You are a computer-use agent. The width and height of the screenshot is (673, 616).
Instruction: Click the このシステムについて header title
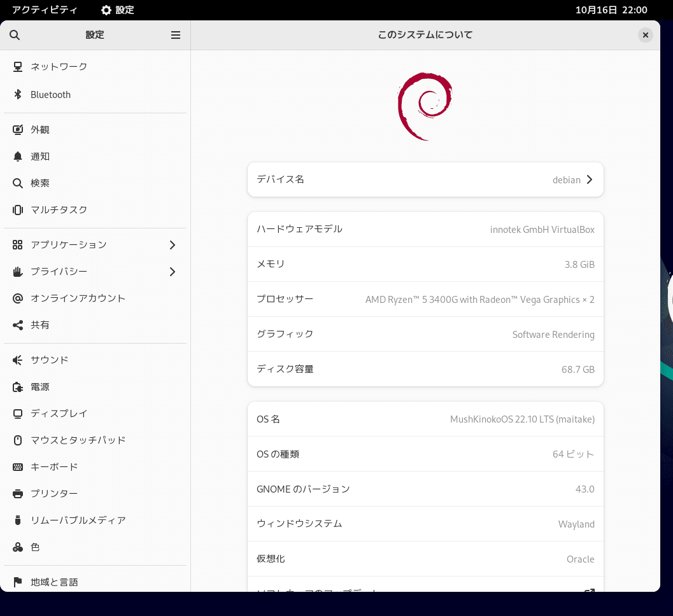tap(425, 35)
